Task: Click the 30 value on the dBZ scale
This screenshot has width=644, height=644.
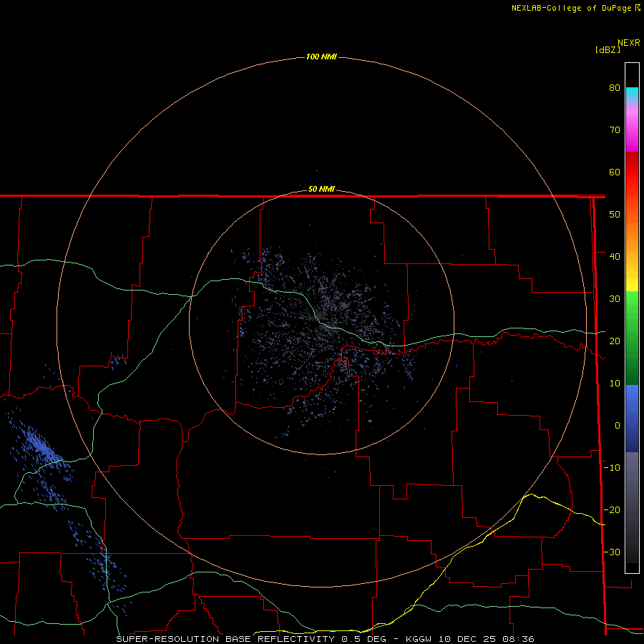Action: click(x=615, y=298)
